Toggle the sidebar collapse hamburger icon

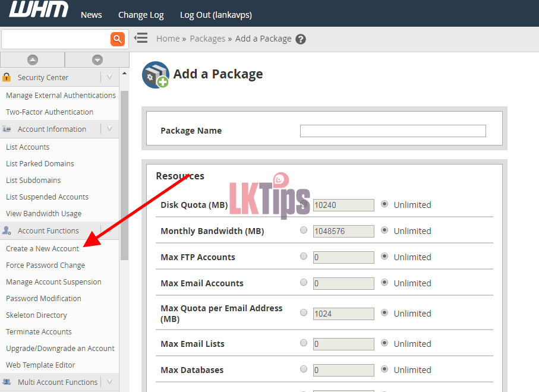141,39
